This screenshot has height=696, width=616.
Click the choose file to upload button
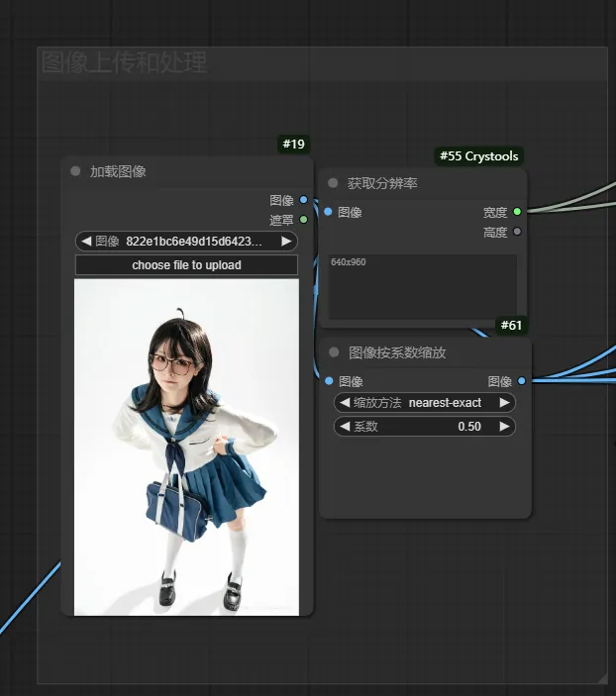(x=186, y=265)
